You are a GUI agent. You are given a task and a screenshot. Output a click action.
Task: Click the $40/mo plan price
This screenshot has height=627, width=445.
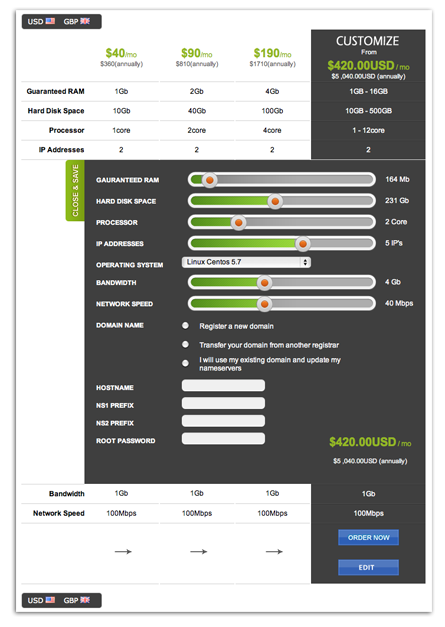(121, 53)
